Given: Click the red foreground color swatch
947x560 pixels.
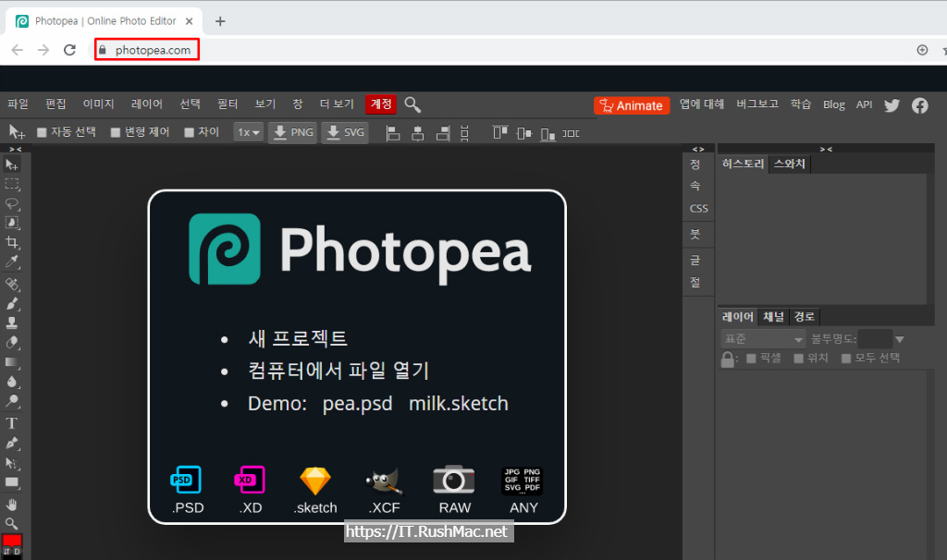Looking at the screenshot, I should point(11,540).
